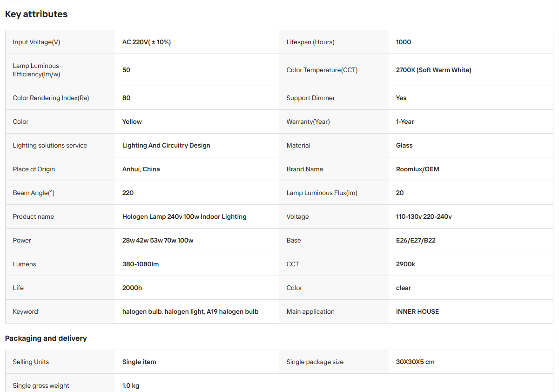Select the Lifespan (Hours) value 1000

pos(404,42)
